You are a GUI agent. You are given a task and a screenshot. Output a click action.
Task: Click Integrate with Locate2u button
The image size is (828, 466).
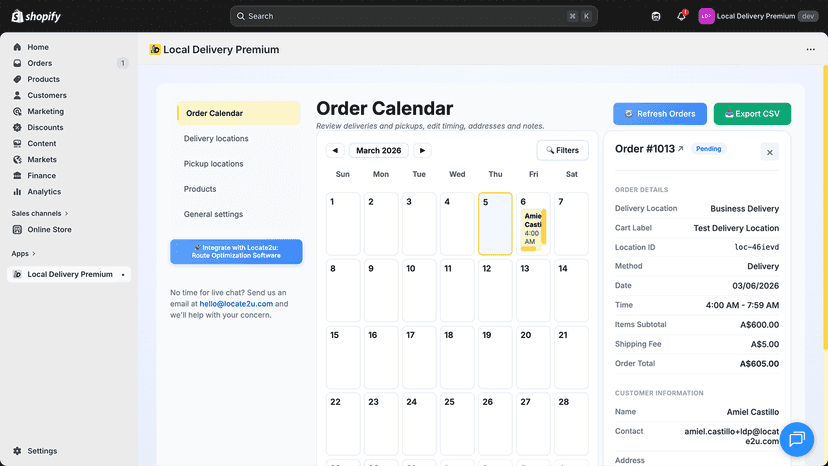coord(236,251)
